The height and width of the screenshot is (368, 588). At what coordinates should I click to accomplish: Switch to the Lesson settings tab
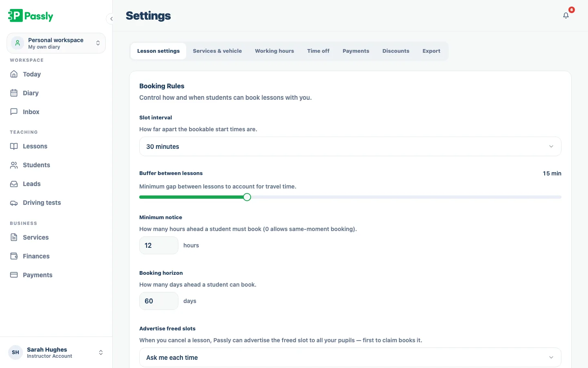point(158,51)
